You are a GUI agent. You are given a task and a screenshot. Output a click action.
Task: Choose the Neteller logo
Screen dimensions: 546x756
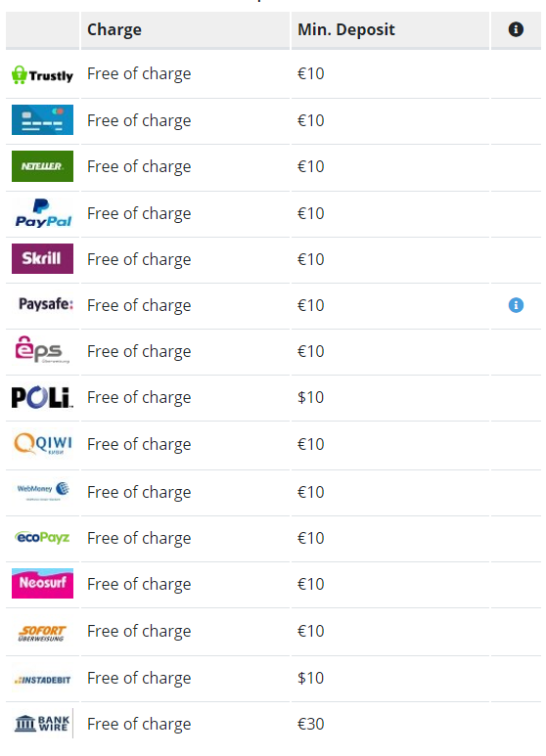(42, 166)
